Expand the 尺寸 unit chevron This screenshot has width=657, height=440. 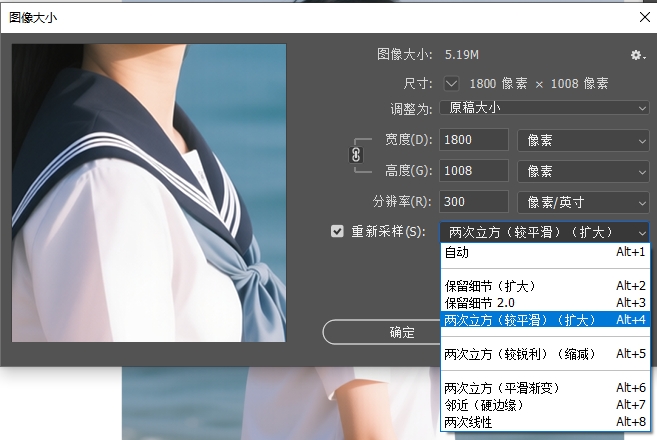(451, 83)
